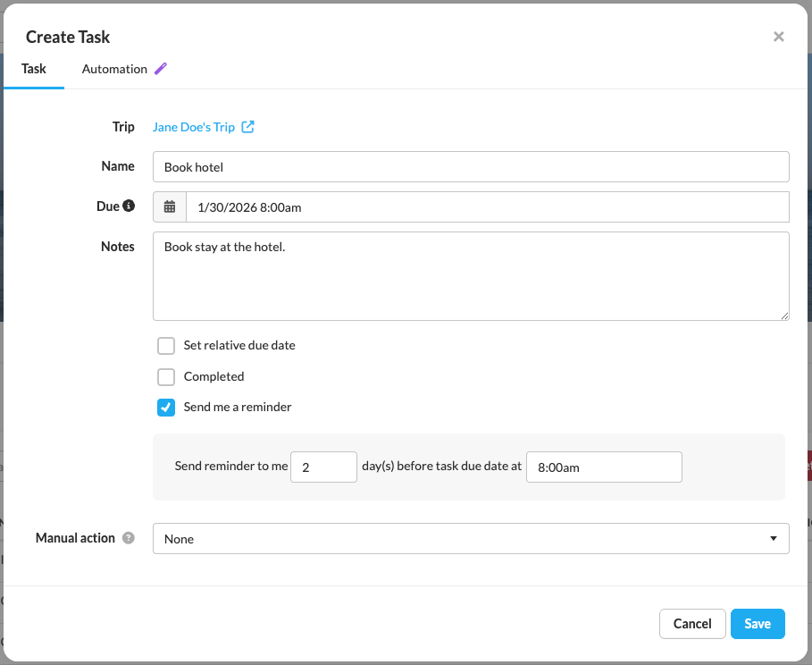Click the Cancel button
The height and width of the screenshot is (665, 812).
692,624
